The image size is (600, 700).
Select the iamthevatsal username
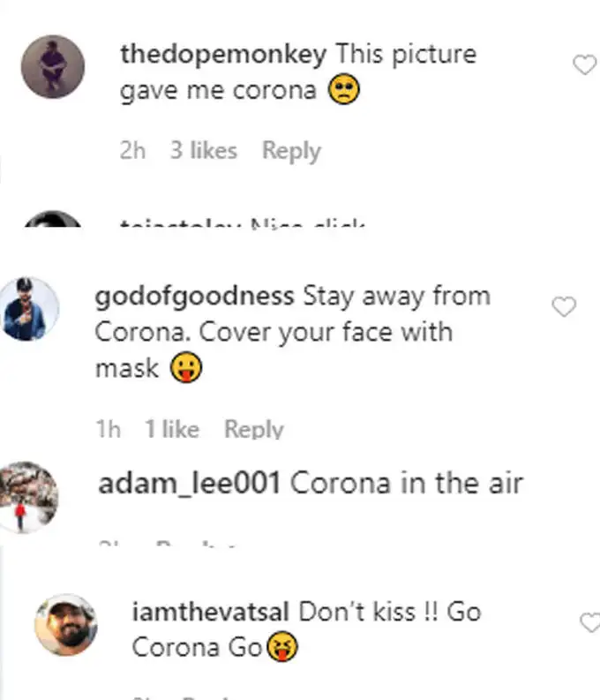click(211, 612)
